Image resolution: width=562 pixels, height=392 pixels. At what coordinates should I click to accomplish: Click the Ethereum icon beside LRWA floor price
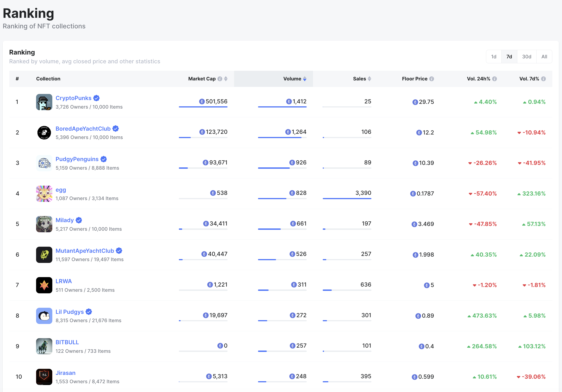pyautogui.click(x=427, y=285)
